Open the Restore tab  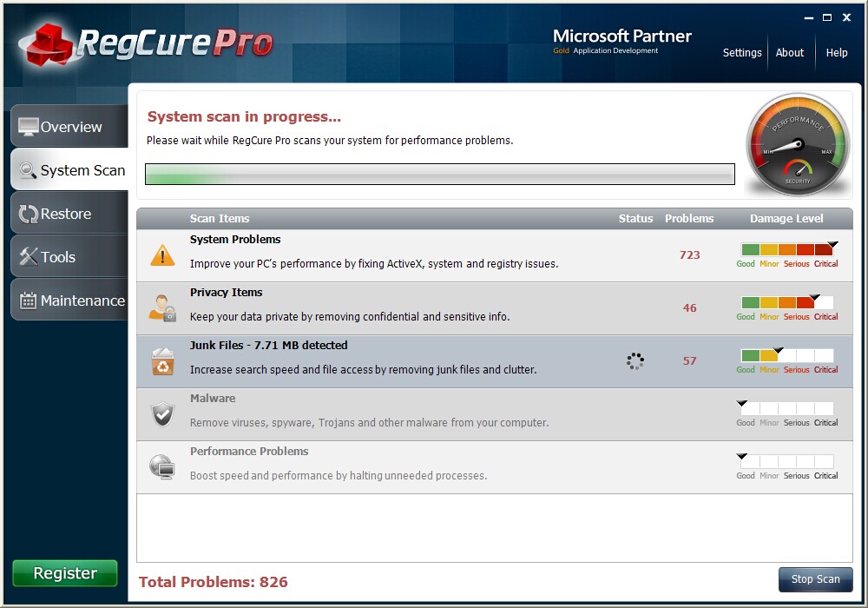click(69, 213)
